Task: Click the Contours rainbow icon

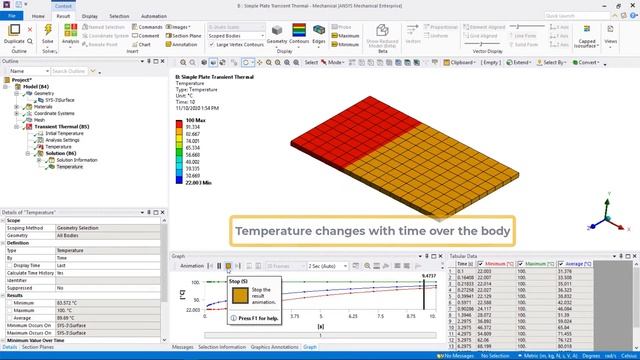Action: tap(299, 30)
